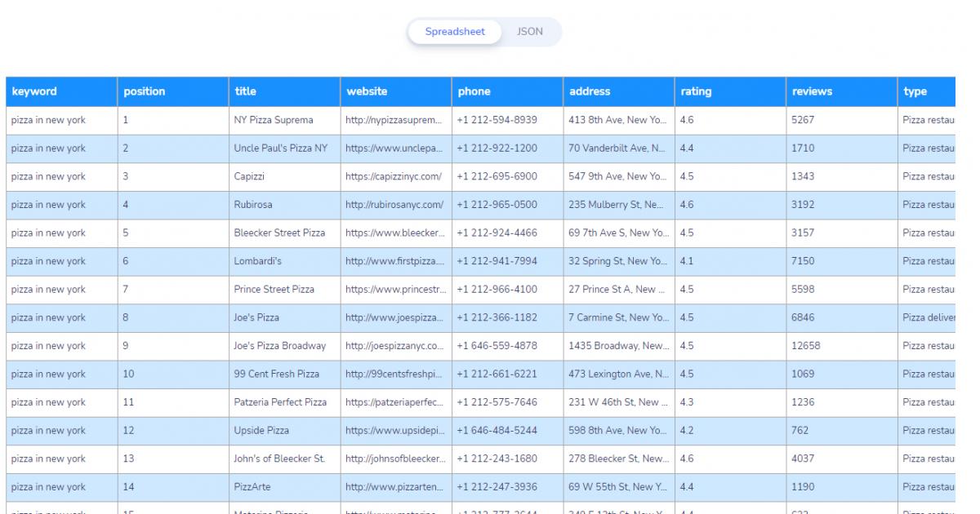980x514 pixels.
Task: Select the rating cell showing 4.2
Action: [x=730, y=431]
